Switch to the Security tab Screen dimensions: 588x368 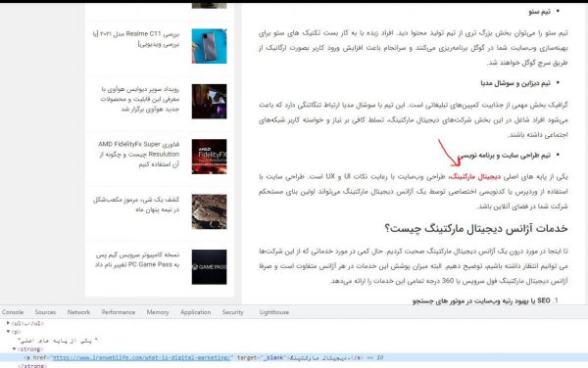tap(232, 312)
